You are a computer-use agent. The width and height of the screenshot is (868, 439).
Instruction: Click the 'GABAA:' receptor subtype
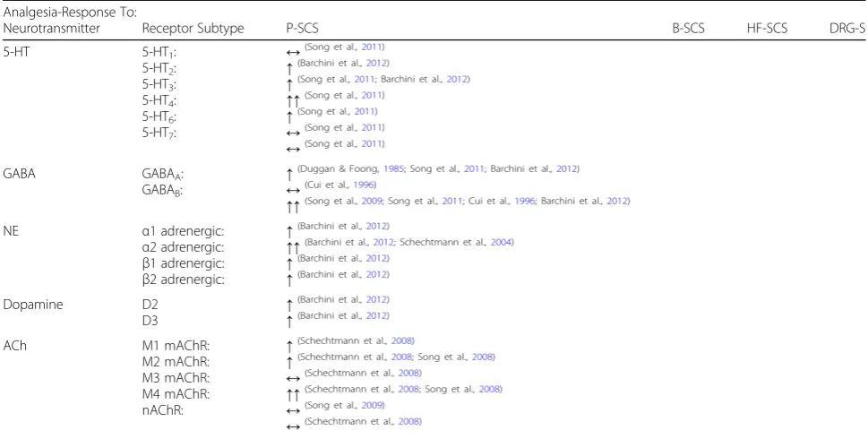pyautogui.click(x=163, y=175)
